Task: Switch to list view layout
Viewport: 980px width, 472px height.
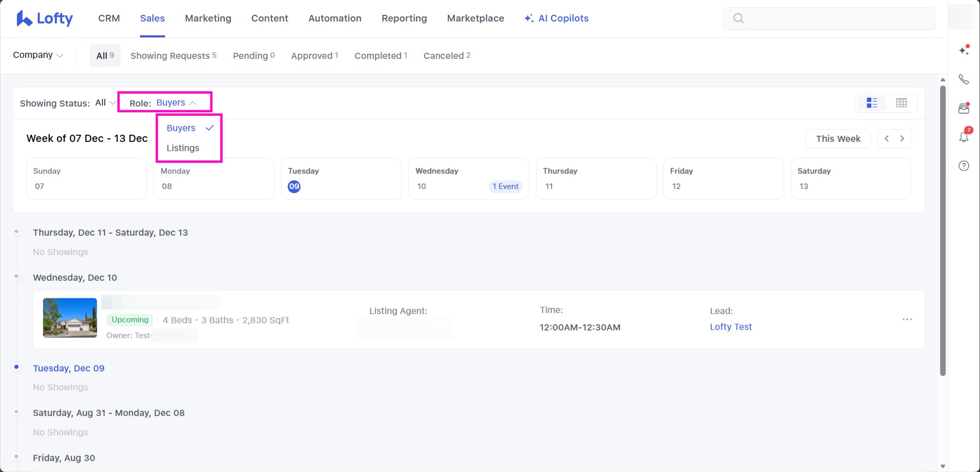Action: tap(872, 103)
